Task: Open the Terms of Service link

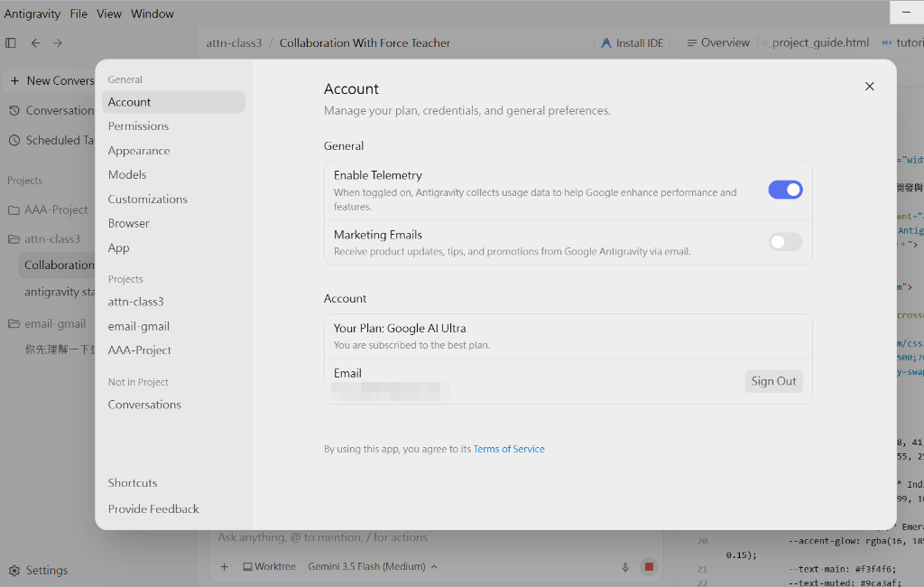Action: click(x=509, y=449)
